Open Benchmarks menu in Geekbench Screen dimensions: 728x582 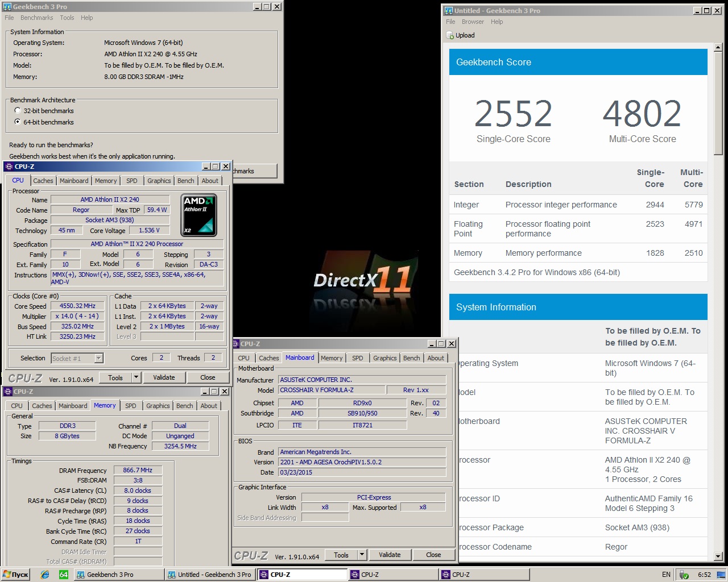36,18
